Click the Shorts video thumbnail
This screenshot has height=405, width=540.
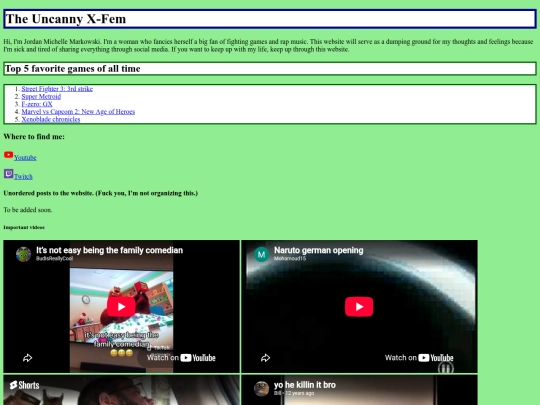tap(121, 390)
